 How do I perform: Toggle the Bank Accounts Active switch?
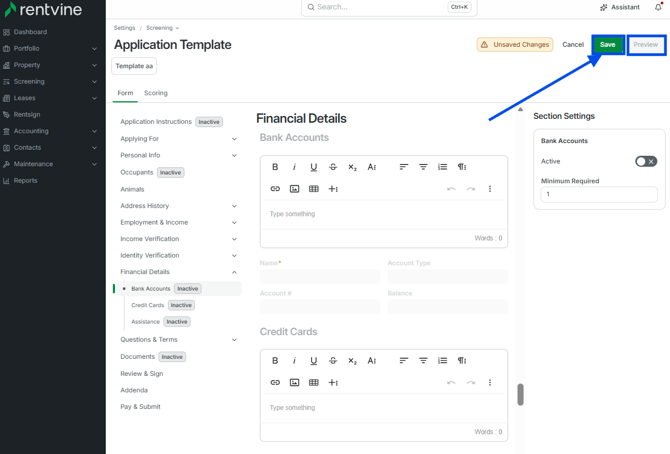[x=646, y=161]
